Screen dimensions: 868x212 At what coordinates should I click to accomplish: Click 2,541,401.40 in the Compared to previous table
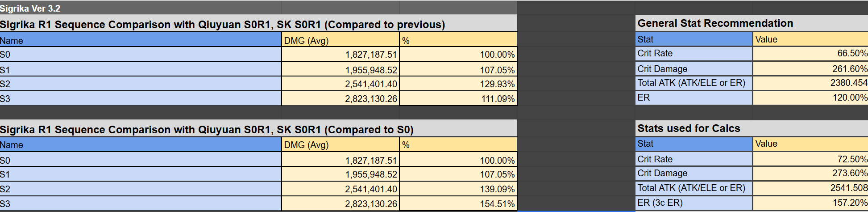[x=341, y=84]
